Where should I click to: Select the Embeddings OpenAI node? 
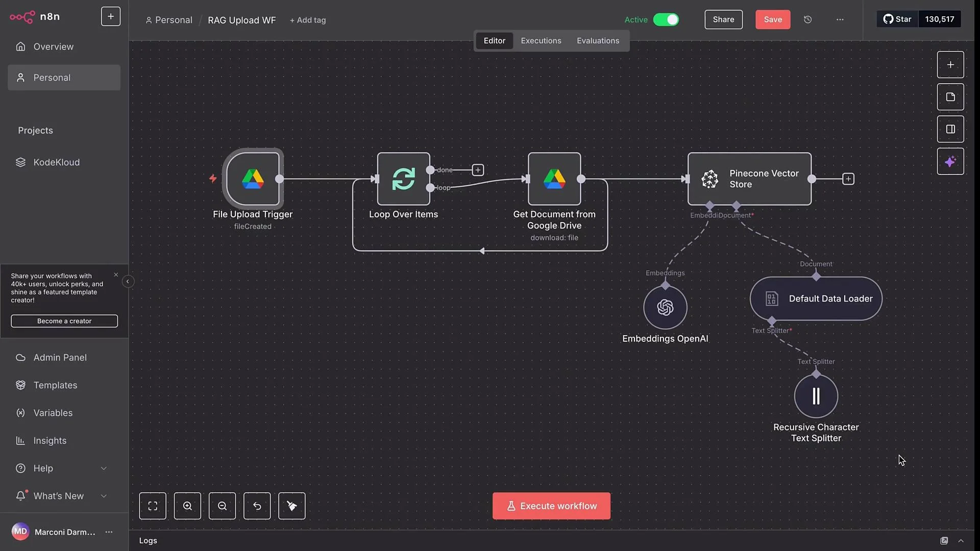[665, 307]
